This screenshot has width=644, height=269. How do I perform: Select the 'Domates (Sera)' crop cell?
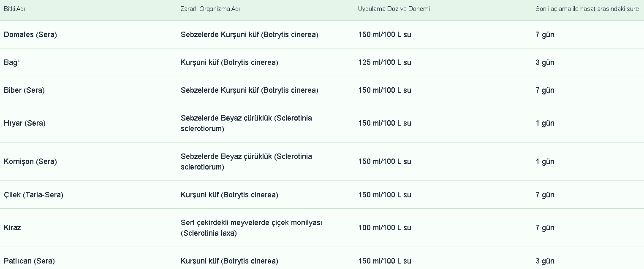tap(30, 35)
